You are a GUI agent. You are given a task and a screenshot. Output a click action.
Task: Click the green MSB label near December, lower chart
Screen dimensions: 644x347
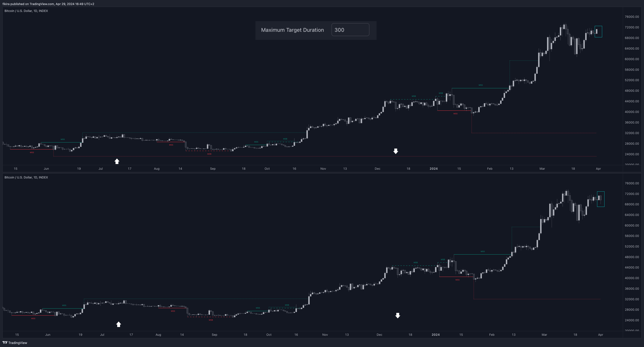pyautogui.click(x=415, y=263)
